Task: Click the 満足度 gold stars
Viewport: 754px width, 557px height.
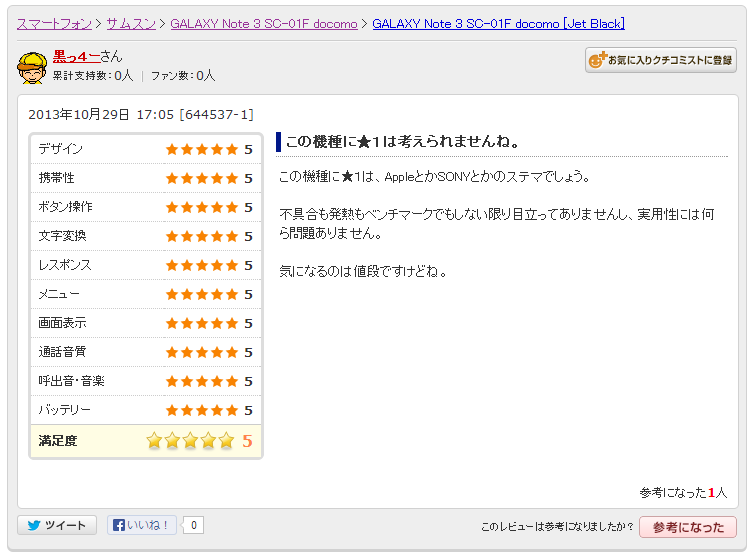Action: 190,441
